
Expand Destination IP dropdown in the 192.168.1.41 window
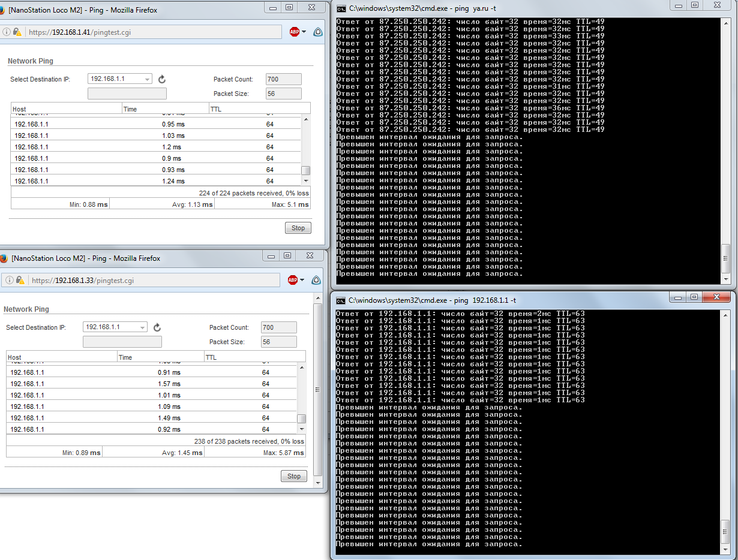[x=148, y=79]
